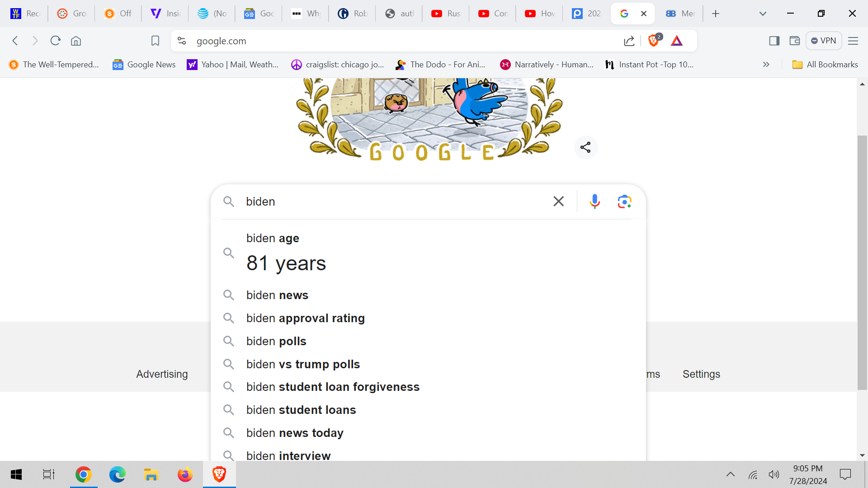Choose the 'biden news today' suggestion

(428, 433)
